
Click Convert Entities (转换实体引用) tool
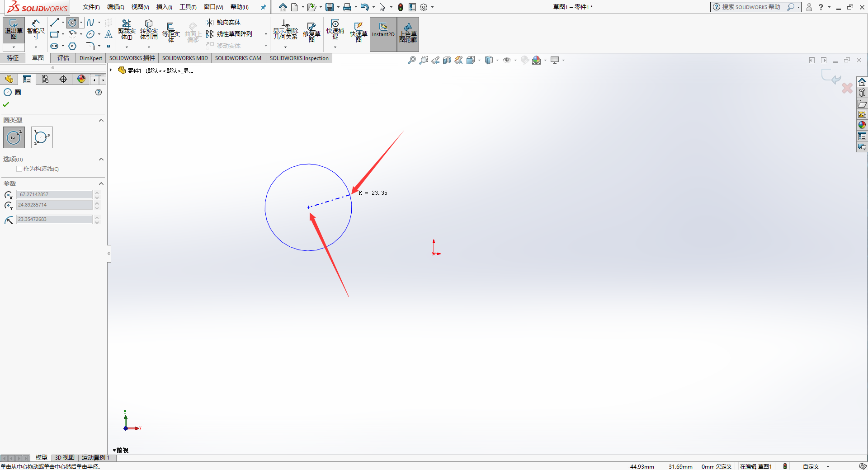[149, 30]
